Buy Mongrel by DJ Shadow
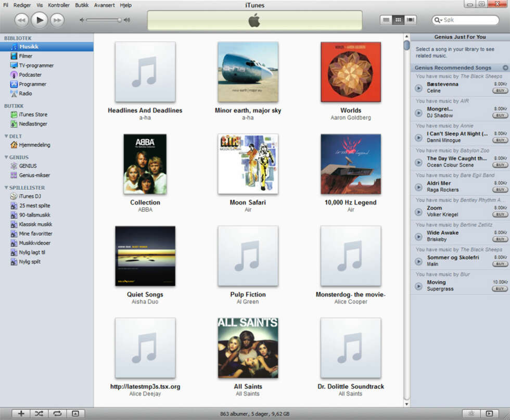Image resolution: width=510 pixels, height=420 pixels. [500, 116]
